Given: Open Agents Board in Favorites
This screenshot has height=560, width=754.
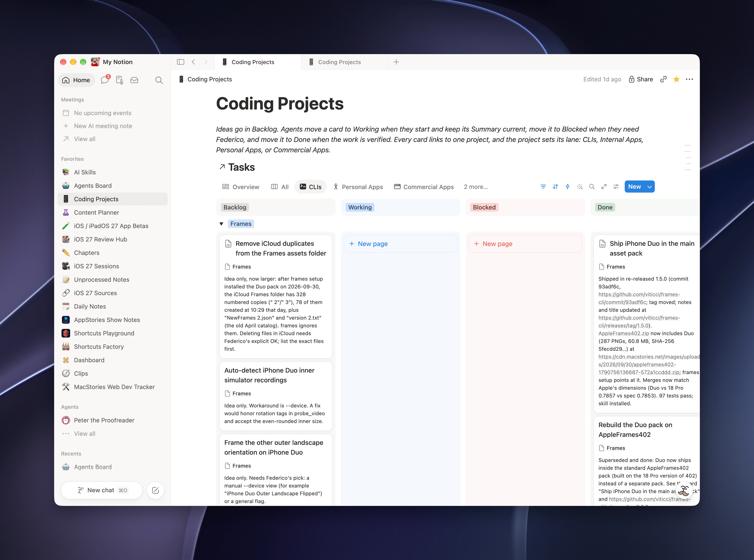Looking at the screenshot, I should click(x=113, y=185).
